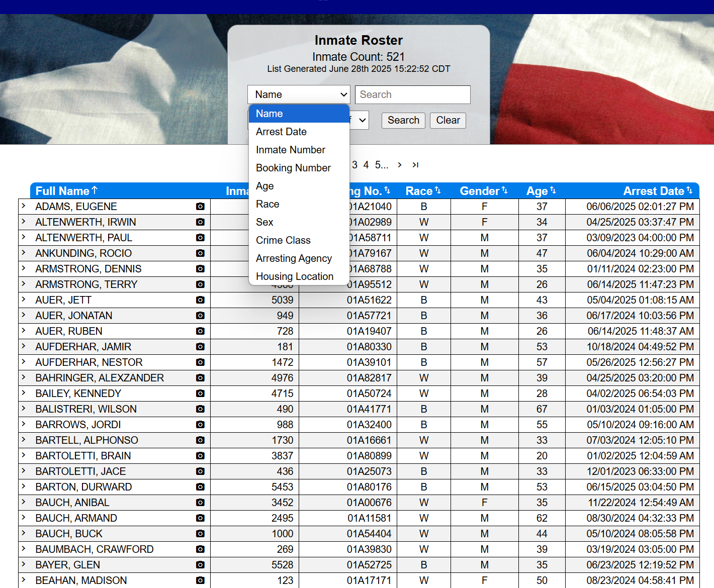Expand details for ARMSTRONG, DENNIS
Screen dimensions: 714x588
pyautogui.click(x=23, y=268)
